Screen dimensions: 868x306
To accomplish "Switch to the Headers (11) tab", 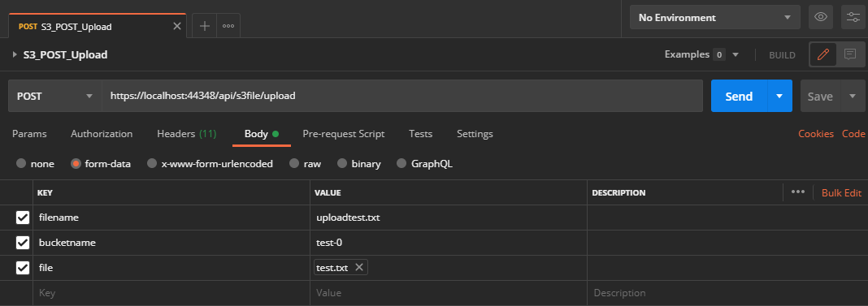I will click(x=187, y=134).
